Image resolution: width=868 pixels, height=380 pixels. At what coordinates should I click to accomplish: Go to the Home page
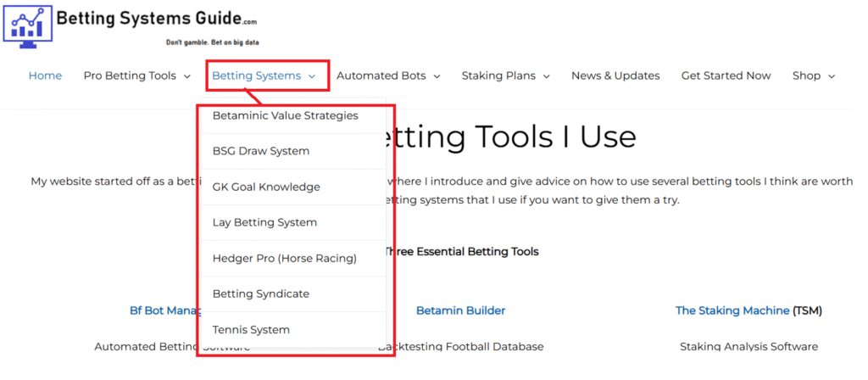tap(45, 75)
